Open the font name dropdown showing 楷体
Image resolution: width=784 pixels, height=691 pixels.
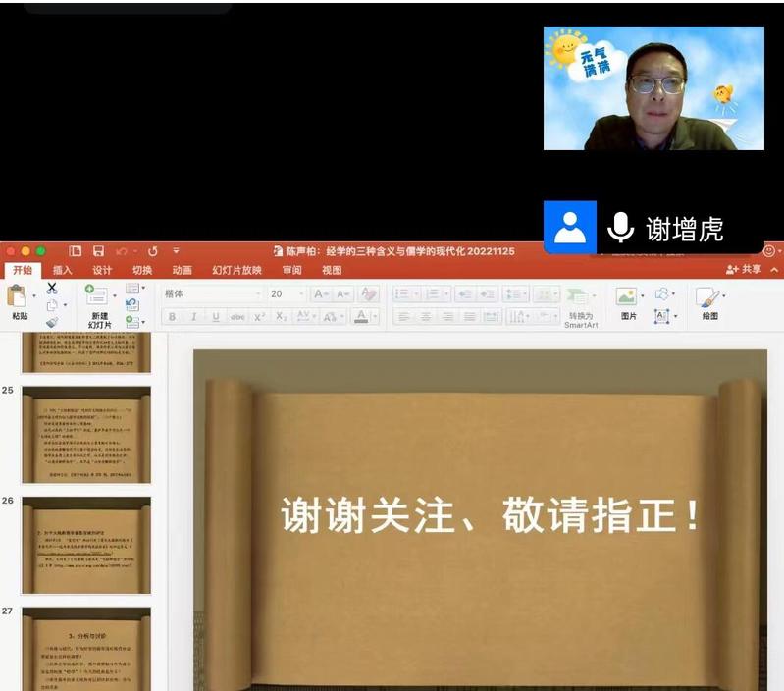pos(212,293)
